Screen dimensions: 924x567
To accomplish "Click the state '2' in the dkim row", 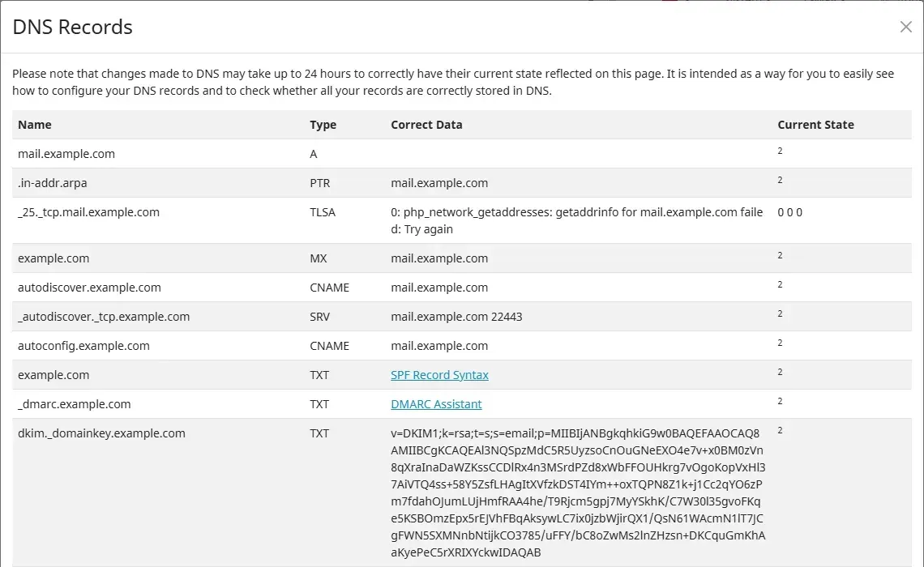I will [781, 430].
